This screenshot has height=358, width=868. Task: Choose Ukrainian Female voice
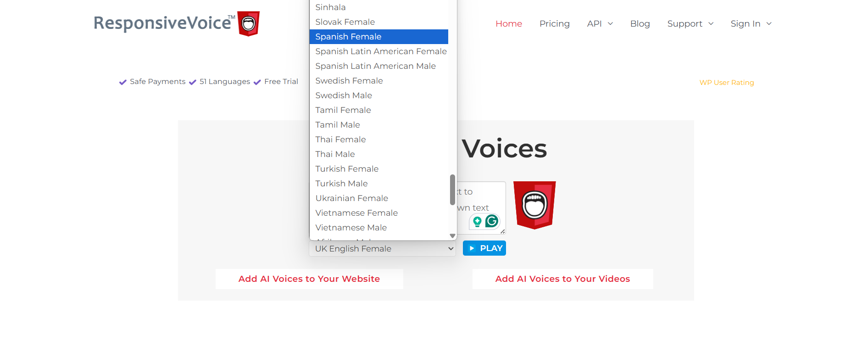pyautogui.click(x=379, y=198)
